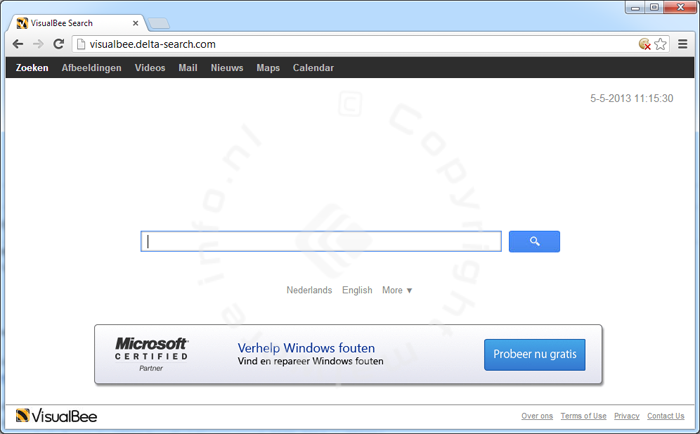Close the browser window

click(x=680, y=8)
